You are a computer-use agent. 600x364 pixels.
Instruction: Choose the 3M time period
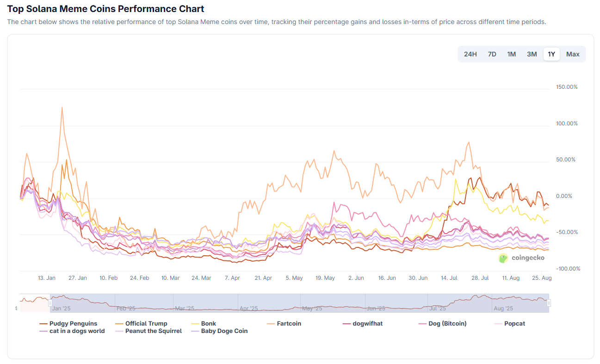pyautogui.click(x=532, y=54)
